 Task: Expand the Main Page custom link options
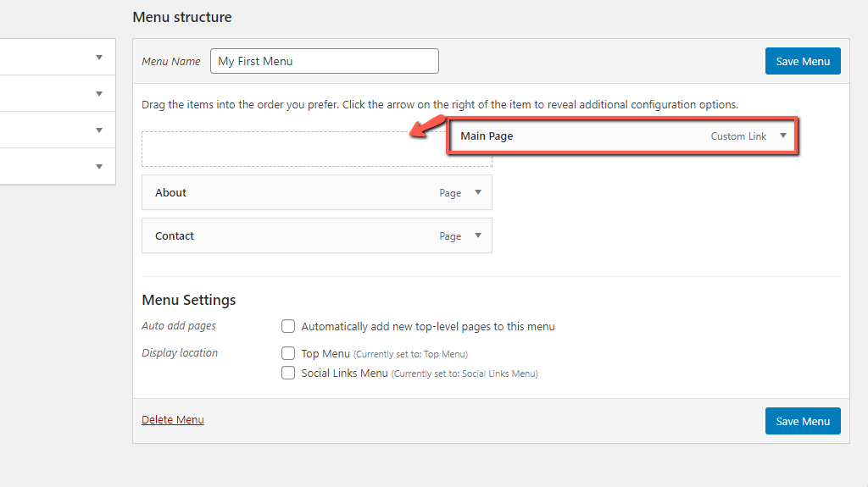click(x=783, y=136)
